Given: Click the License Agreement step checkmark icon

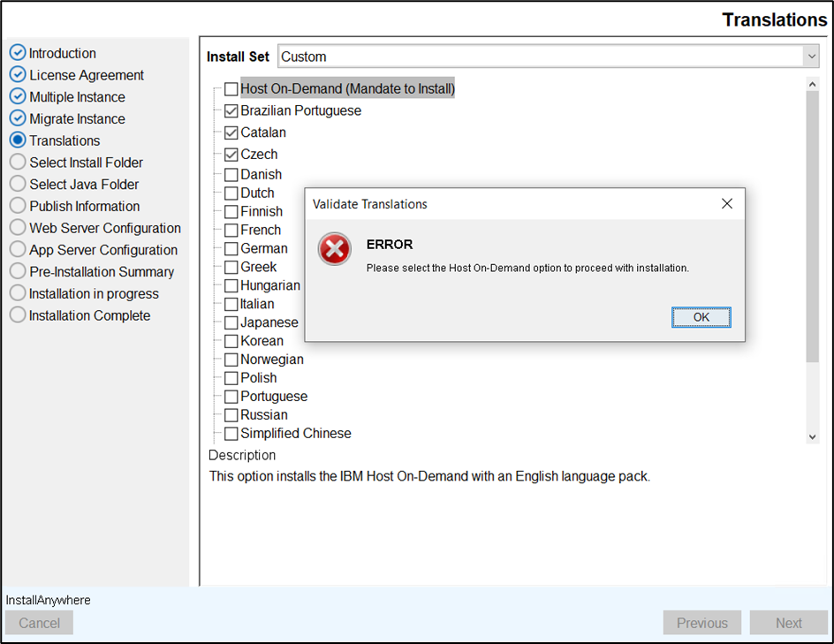Looking at the screenshot, I should [18, 75].
